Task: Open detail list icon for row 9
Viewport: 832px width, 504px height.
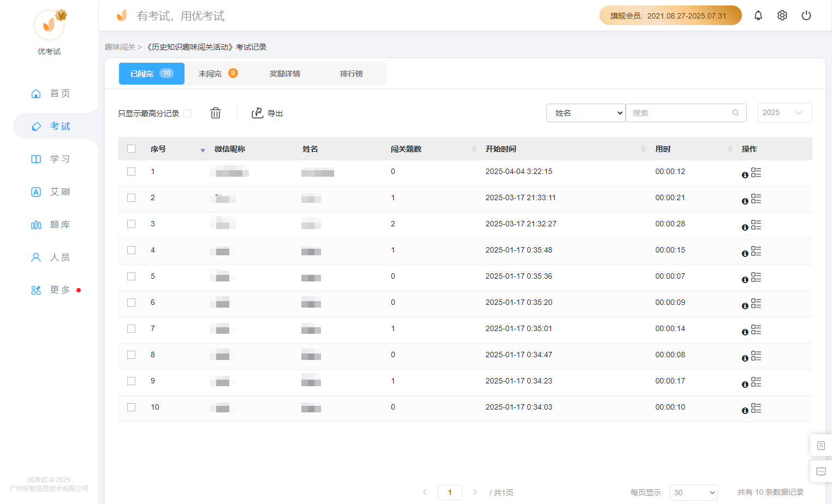Action: coord(756,382)
